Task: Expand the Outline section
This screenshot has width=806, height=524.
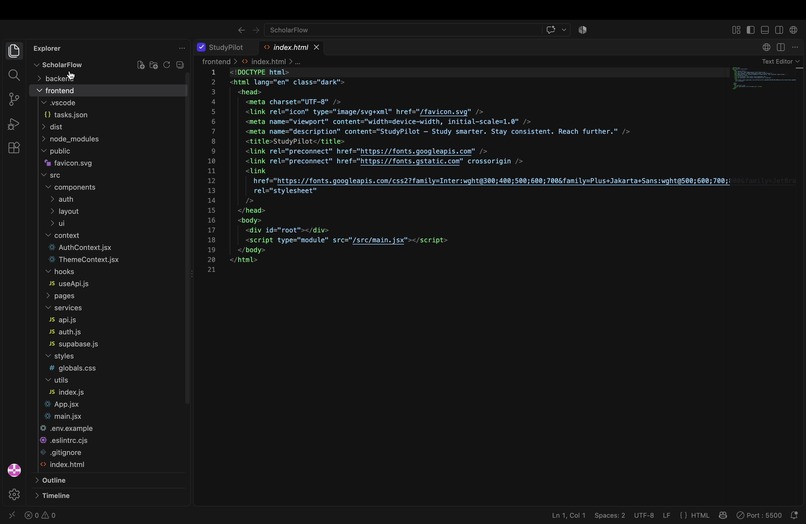Action: pyautogui.click(x=108, y=480)
